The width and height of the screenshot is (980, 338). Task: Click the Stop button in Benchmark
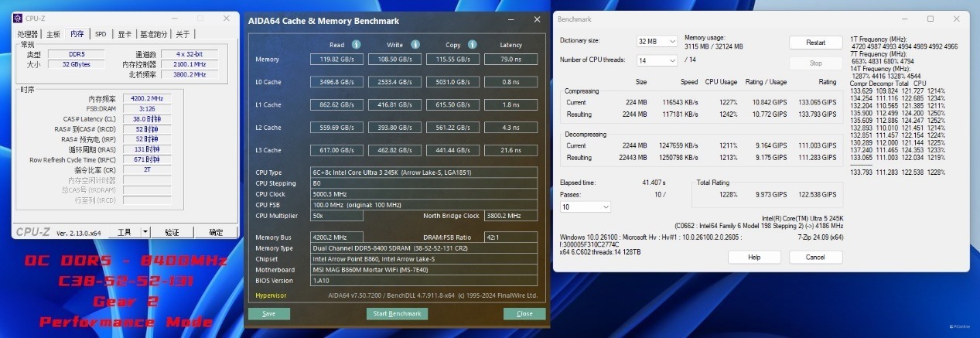tap(815, 63)
